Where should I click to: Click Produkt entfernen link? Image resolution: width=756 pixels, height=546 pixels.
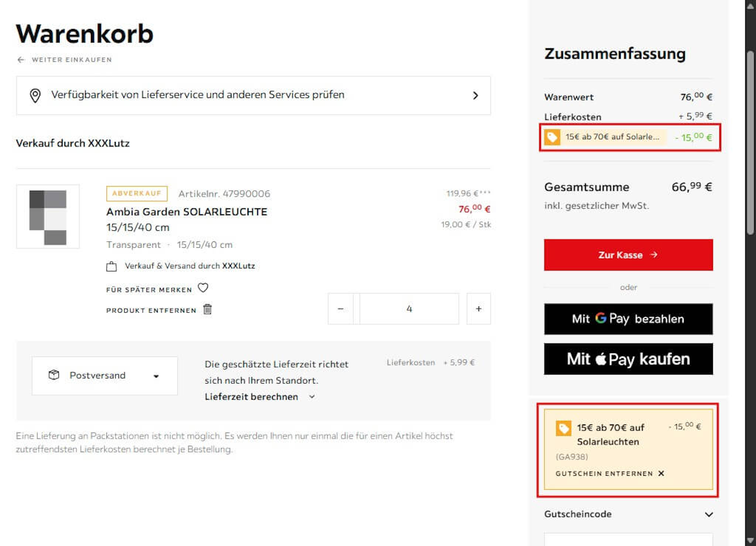151,310
